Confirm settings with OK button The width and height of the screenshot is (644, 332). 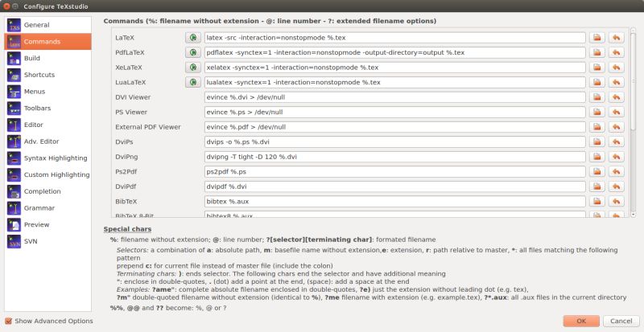pos(581,321)
